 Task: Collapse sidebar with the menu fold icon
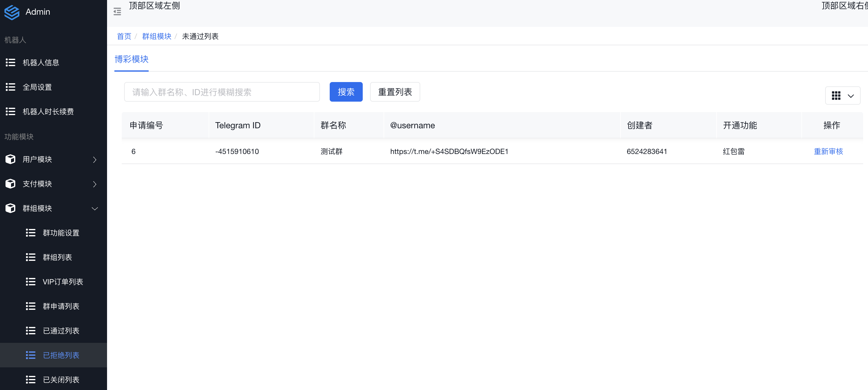pos(117,12)
